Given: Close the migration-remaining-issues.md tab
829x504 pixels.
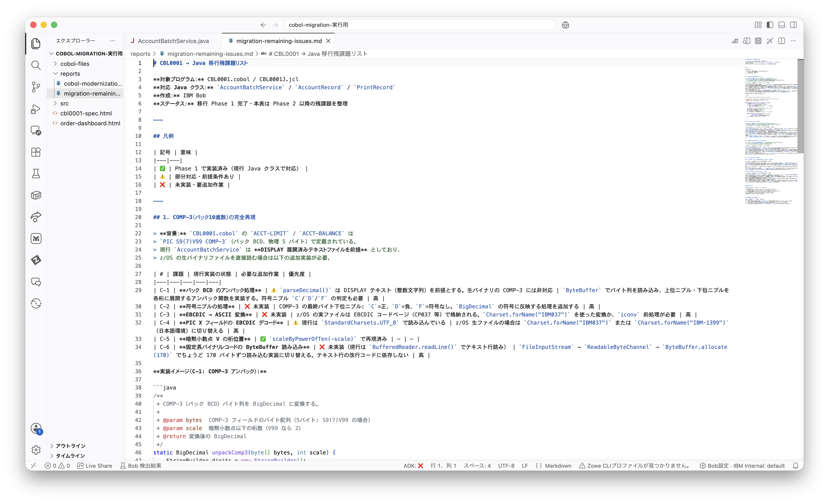Looking at the screenshot, I should [328, 41].
